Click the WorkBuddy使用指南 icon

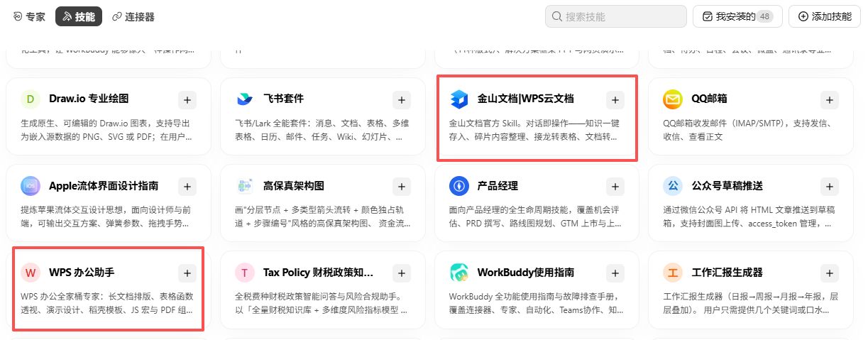tap(459, 272)
